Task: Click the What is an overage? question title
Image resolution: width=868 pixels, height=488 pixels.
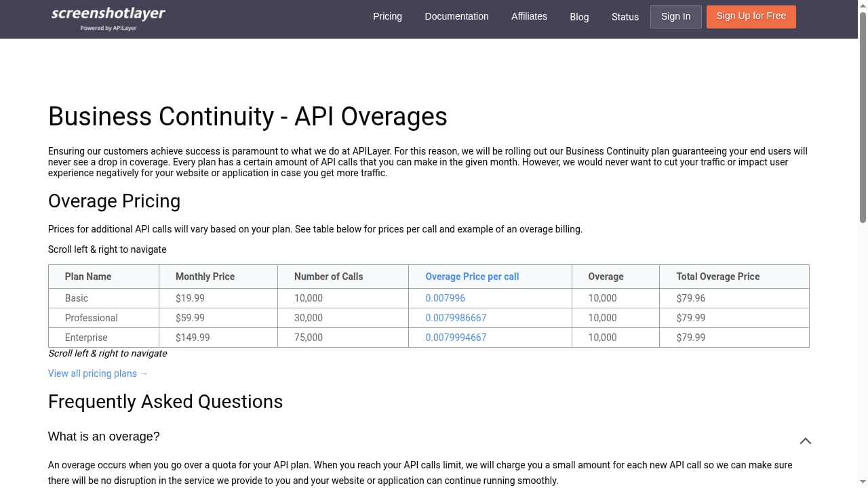Action: pos(104,436)
